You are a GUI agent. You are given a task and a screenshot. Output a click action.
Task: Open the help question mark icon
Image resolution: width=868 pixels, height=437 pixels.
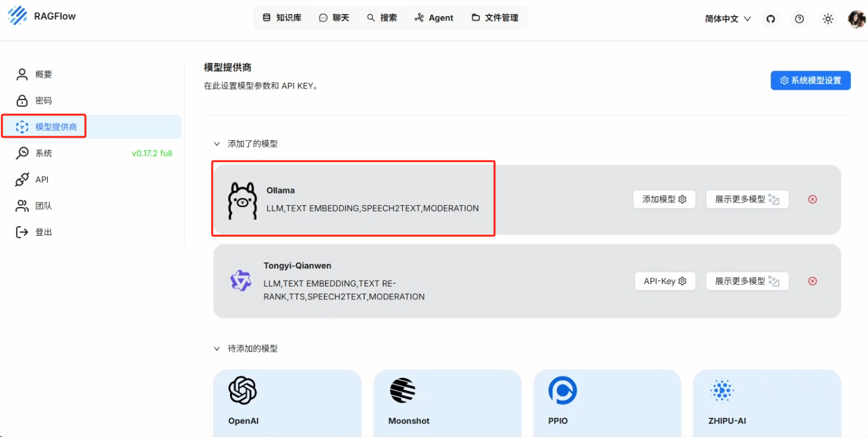click(799, 19)
